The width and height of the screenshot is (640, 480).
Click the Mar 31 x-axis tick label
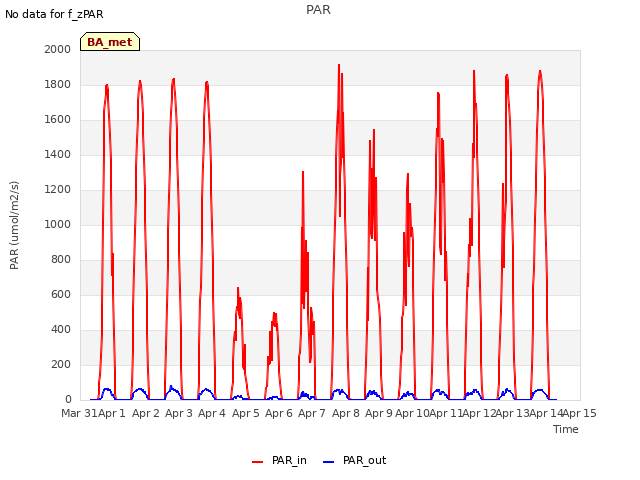(x=79, y=413)
